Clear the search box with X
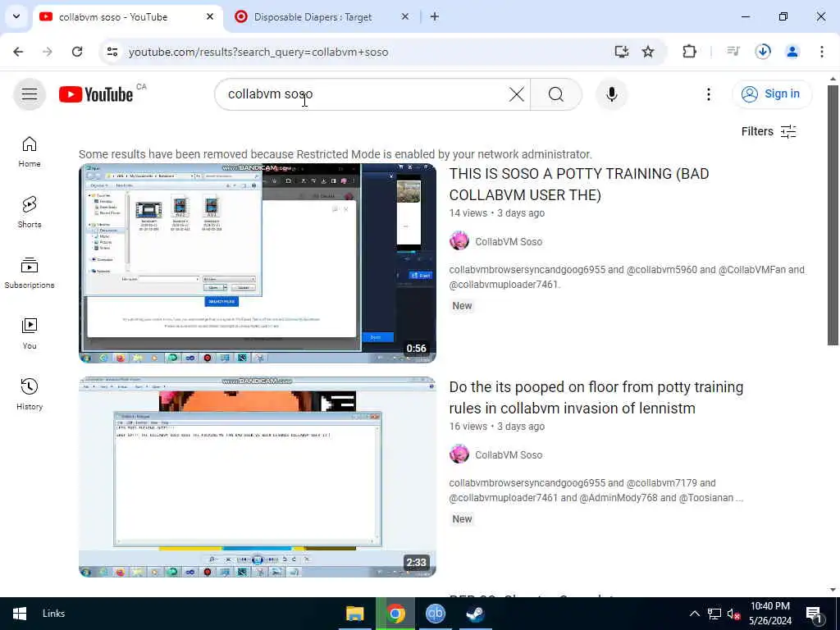 (517, 94)
